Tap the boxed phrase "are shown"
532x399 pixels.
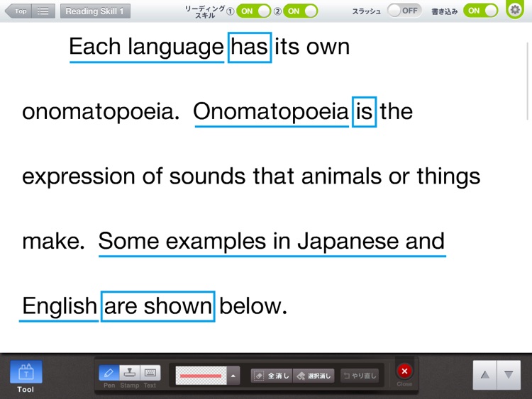pos(157,306)
